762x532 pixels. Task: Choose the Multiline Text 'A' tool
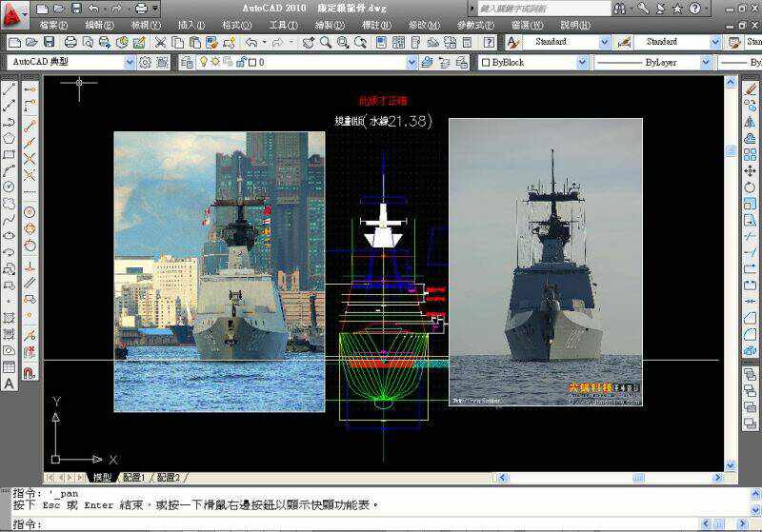[x=9, y=383]
